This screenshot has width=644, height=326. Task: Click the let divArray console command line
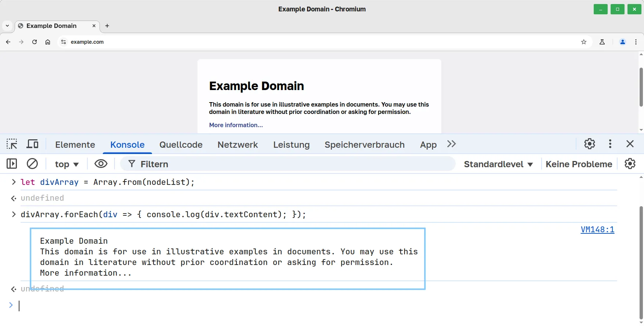tap(107, 182)
